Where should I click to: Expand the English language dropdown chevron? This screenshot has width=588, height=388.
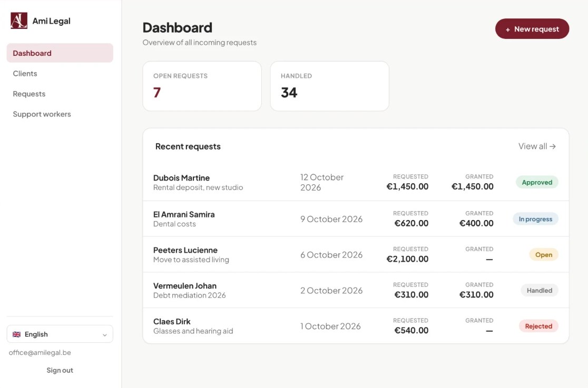click(105, 335)
